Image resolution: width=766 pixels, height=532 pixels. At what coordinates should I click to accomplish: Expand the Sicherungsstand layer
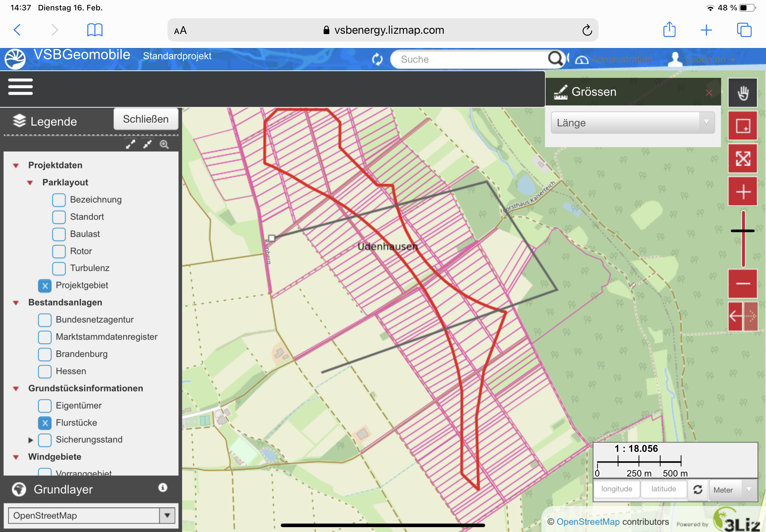pos(30,440)
